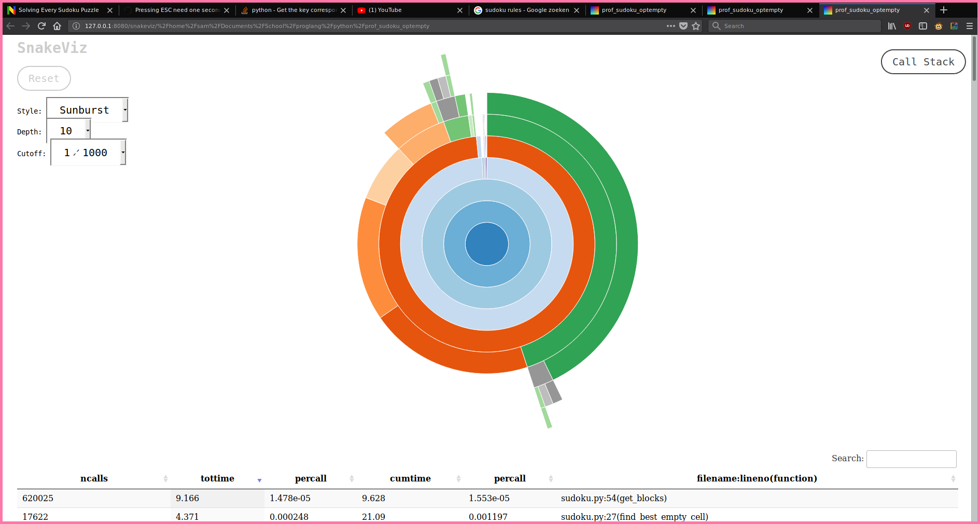
Task: Open the uBlock Origin extension
Action: click(907, 26)
